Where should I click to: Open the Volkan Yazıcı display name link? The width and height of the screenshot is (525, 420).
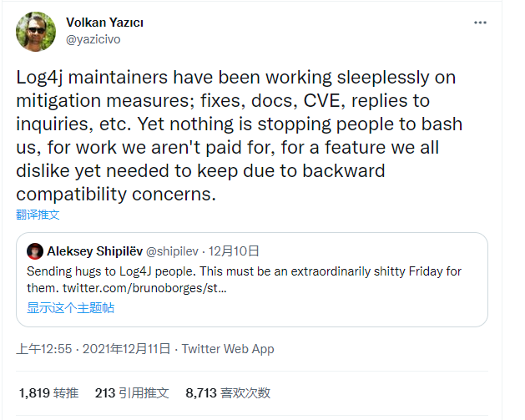[x=104, y=23]
